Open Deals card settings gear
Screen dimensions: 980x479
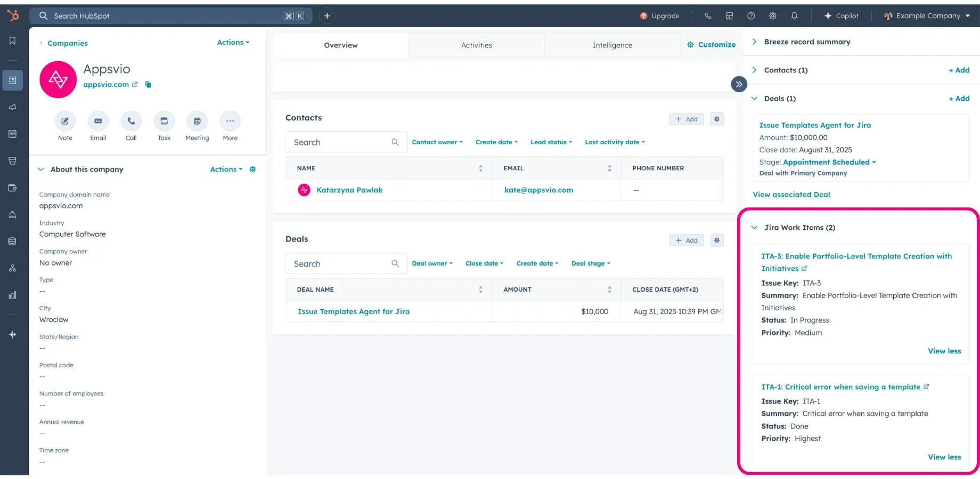coord(717,241)
